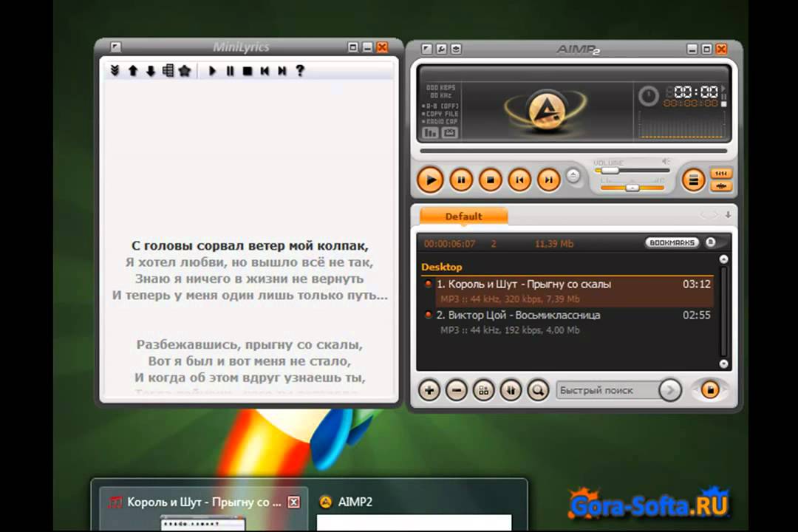The height and width of the screenshot is (532, 798).
Task: Switch to the Default playlist tab
Action: 463,216
